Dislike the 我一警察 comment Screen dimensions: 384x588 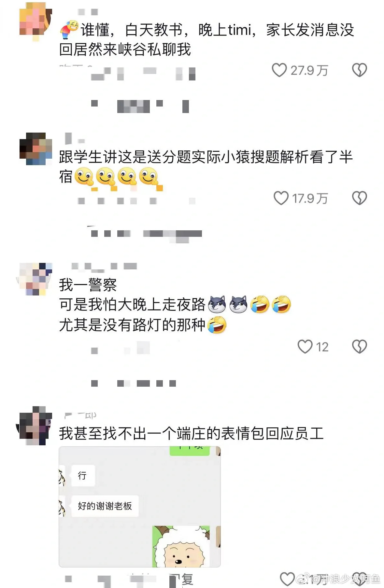360,346
